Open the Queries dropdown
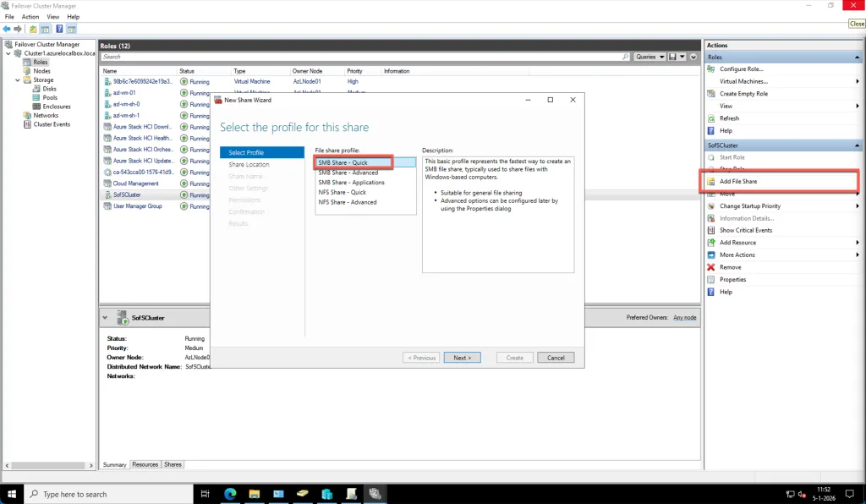 click(x=648, y=57)
